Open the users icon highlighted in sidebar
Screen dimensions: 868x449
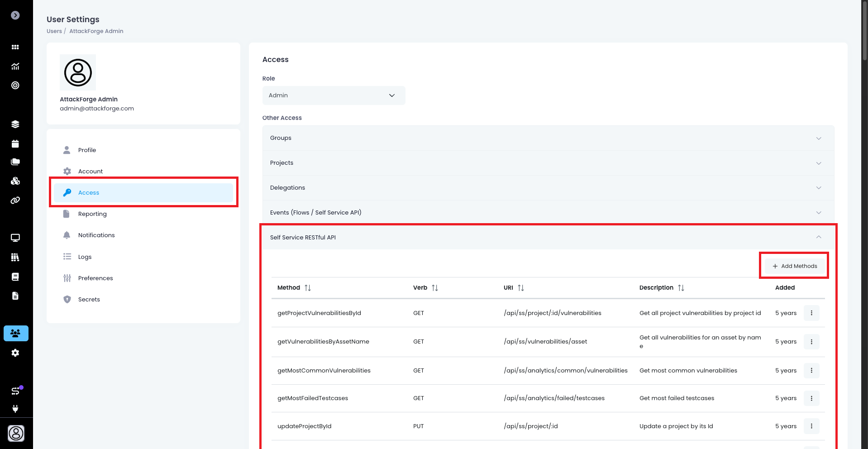point(16,333)
